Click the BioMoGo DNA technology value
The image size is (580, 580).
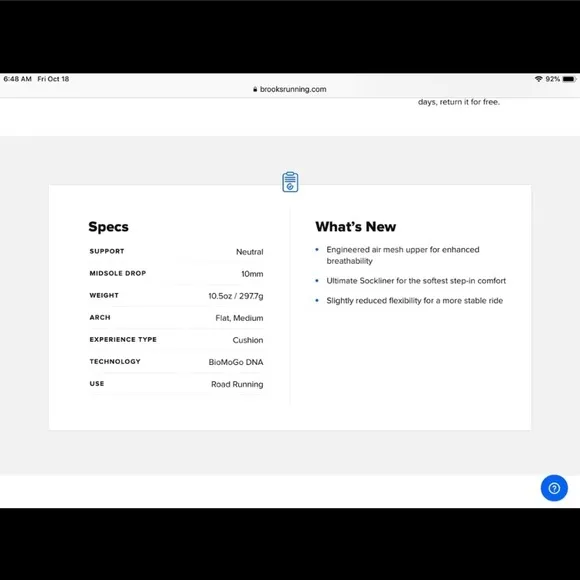pyautogui.click(x=236, y=362)
